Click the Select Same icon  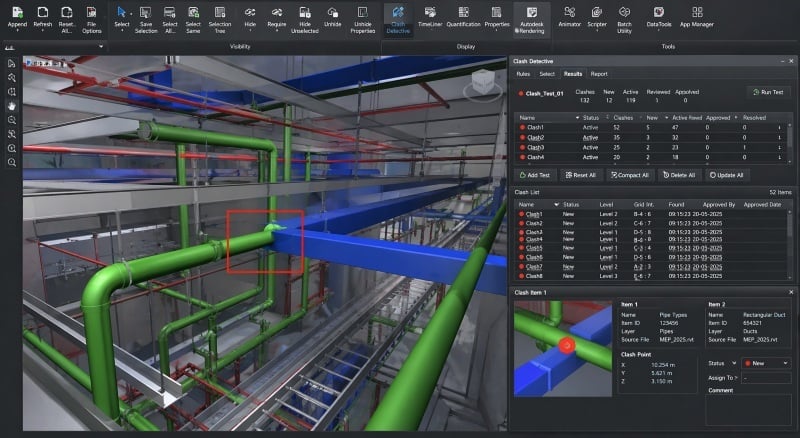(193, 12)
